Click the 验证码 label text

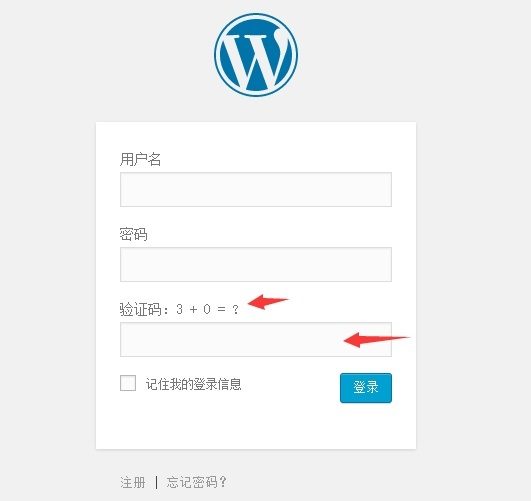click(x=141, y=309)
